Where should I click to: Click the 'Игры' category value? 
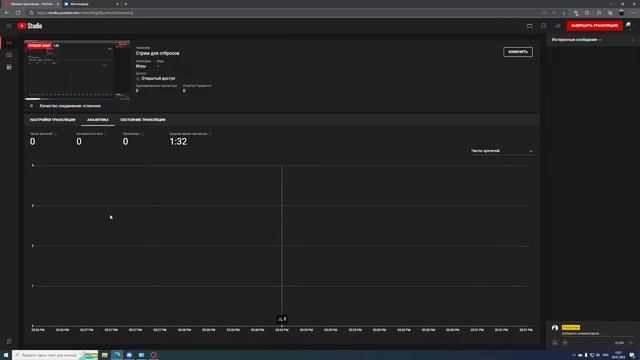(x=141, y=66)
